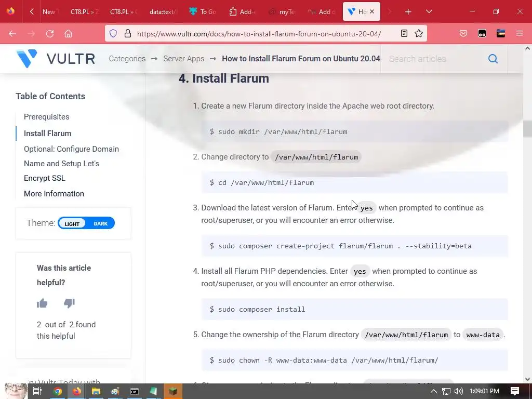Jump to Prerequisites in table of contents

pos(46,117)
